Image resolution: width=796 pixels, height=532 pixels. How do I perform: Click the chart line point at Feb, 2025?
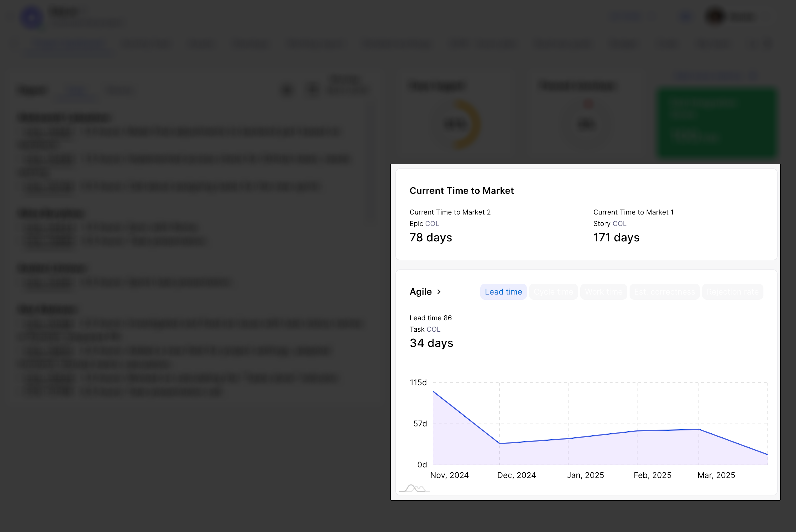coord(637,431)
